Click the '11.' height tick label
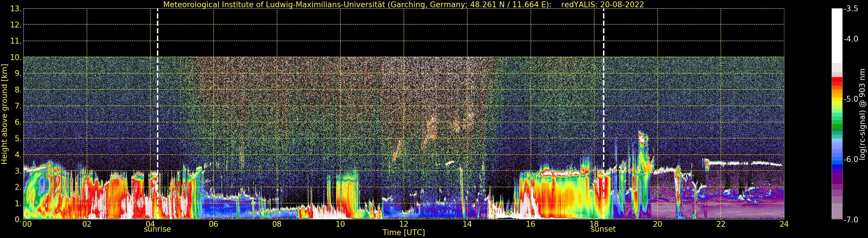 [16, 41]
